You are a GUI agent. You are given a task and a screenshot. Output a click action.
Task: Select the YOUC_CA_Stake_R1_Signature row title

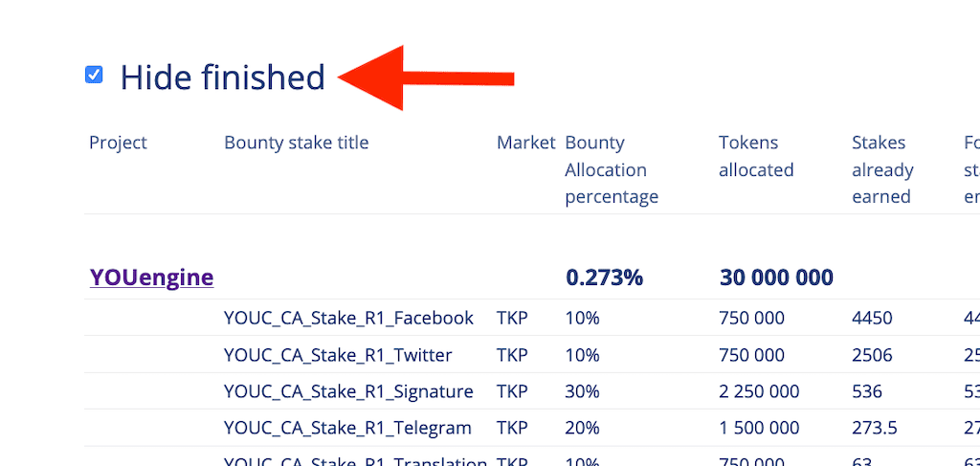pos(348,391)
